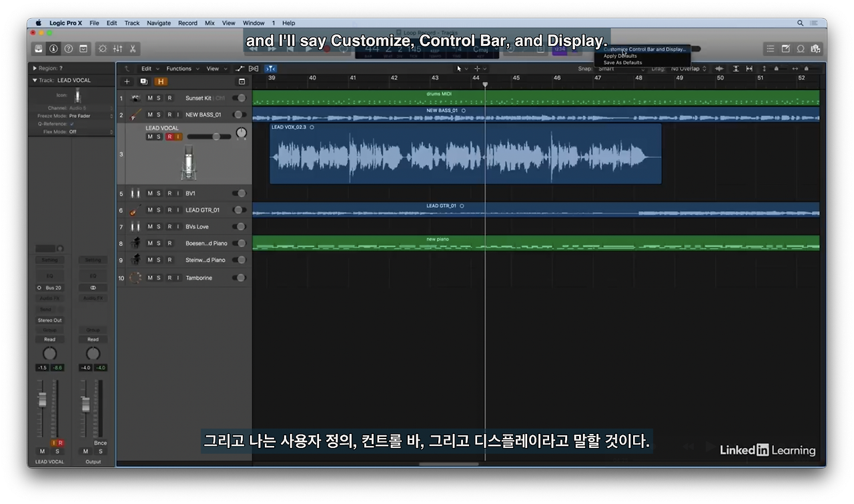This screenshot has height=504, width=854.
Task: Open the List Editors icon
Action: point(771,49)
